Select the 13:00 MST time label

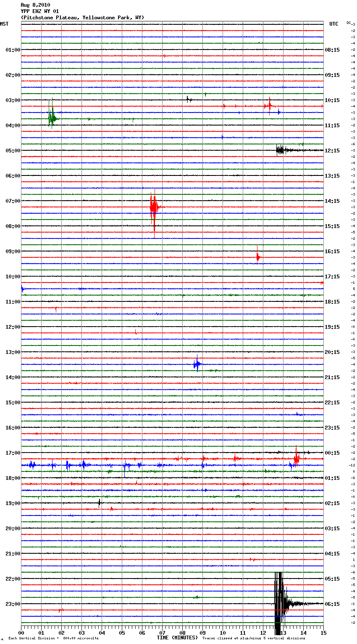13,352
